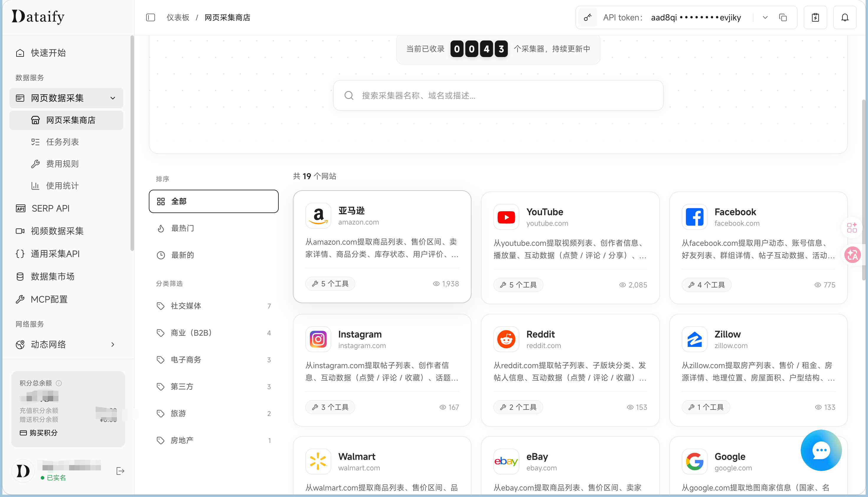Click the Facebook logo icon
The image size is (868, 497).
coord(694,217)
